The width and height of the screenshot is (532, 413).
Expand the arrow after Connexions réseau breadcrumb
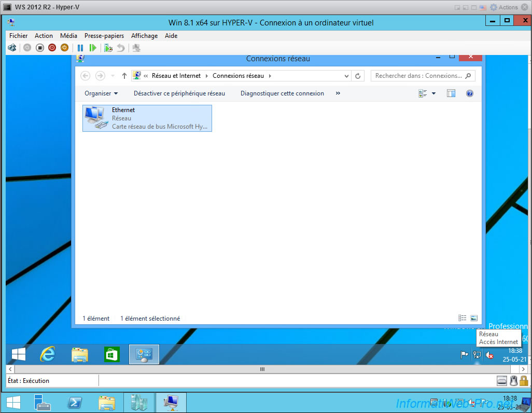click(270, 76)
